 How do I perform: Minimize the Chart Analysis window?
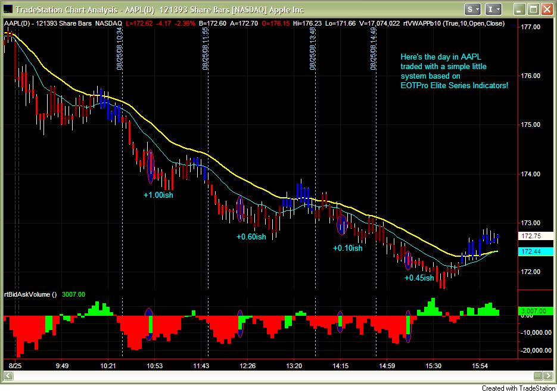coord(519,10)
